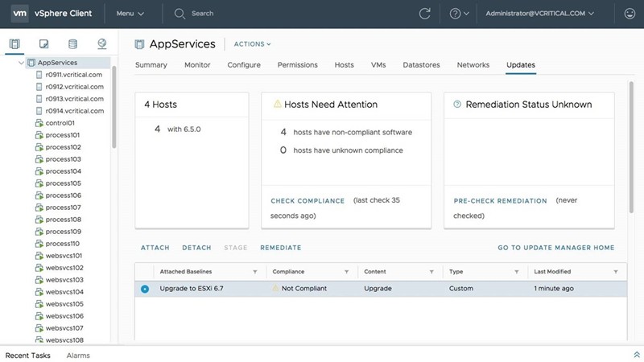Open the help question mark menu
This screenshot has width=644, height=362.
[x=459, y=14]
